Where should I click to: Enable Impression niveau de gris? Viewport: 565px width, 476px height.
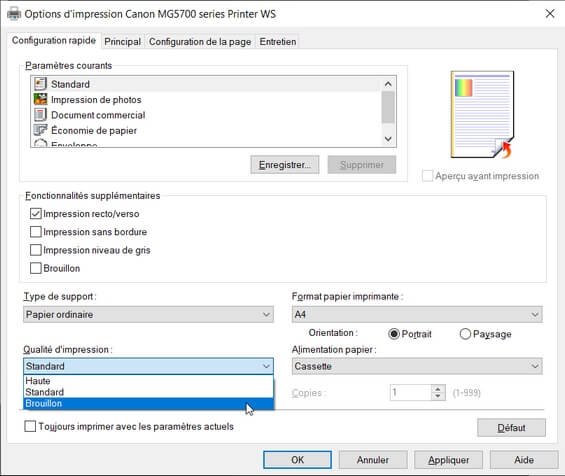[x=36, y=250]
